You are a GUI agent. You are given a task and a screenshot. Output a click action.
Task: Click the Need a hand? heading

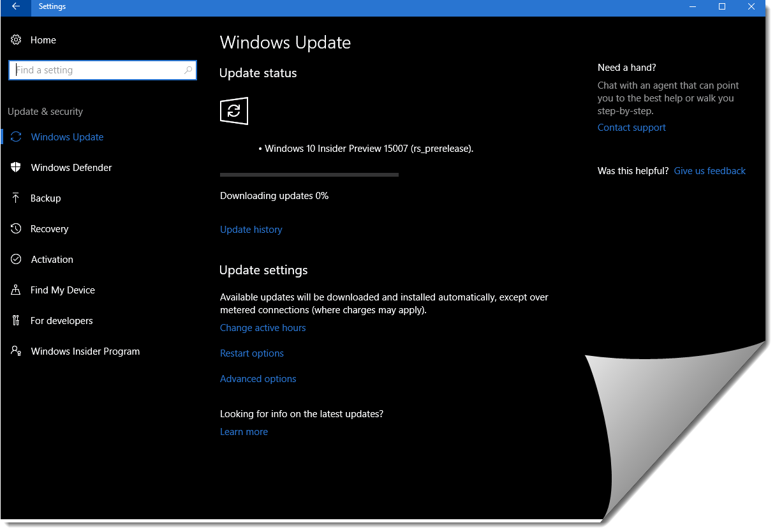[x=627, y=68]
